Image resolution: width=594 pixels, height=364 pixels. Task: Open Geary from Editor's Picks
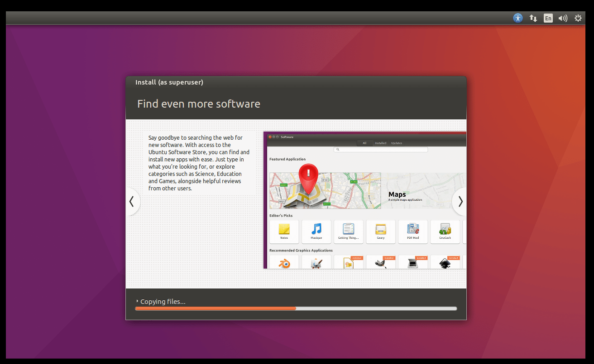point(381,232)
